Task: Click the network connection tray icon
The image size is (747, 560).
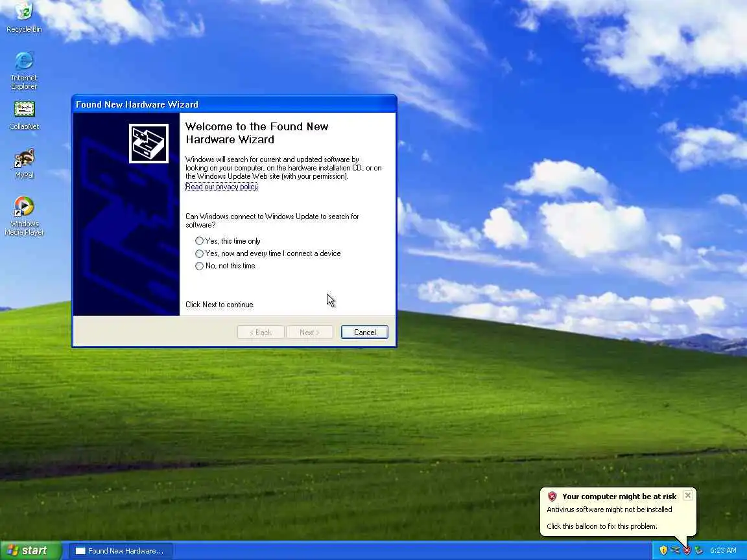Action: [675, 550]
